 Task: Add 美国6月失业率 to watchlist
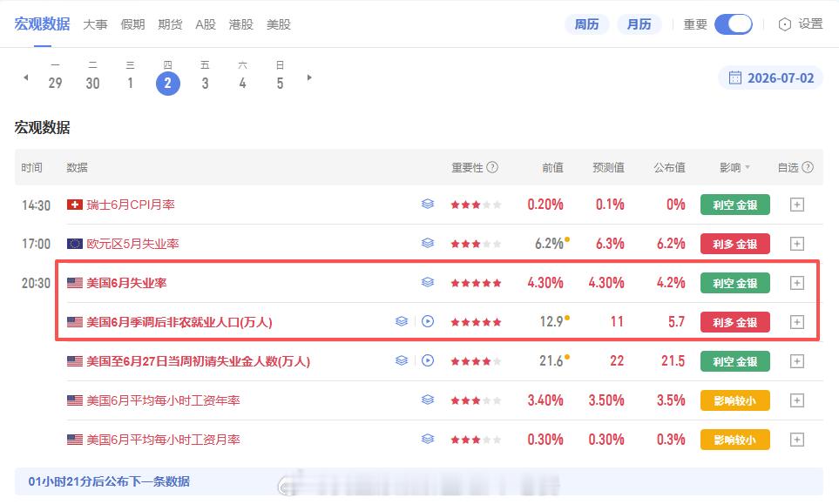[796, 283]
